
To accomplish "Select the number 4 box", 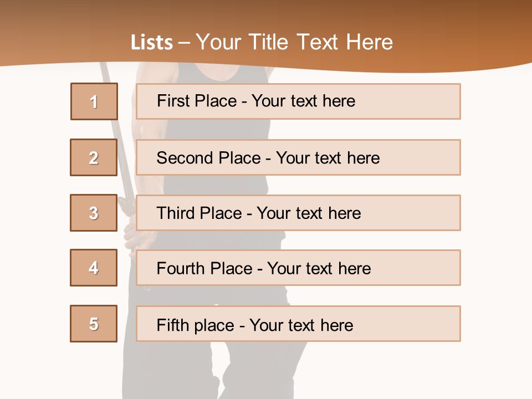I will [94, 268].
